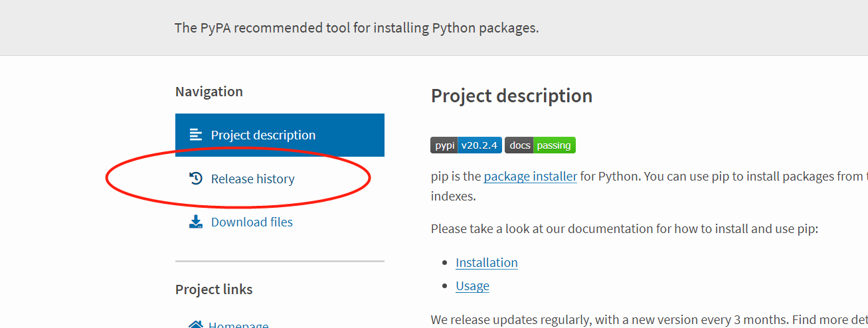The image size is (868, 328).
Task: Click the 'Navigation' sidebar heading
Action: click(x=209, y=92)
